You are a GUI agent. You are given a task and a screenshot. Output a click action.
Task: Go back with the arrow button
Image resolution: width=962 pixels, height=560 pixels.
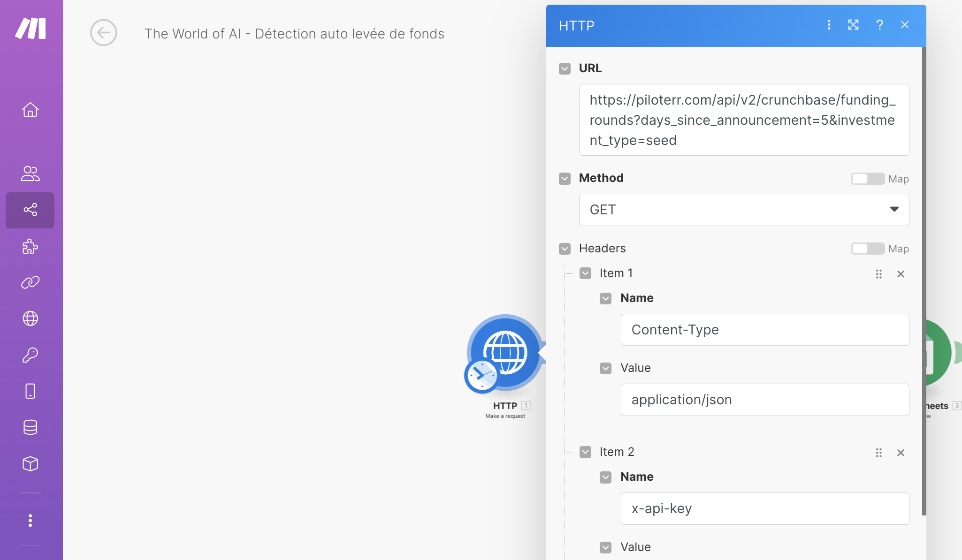(103, 33)
